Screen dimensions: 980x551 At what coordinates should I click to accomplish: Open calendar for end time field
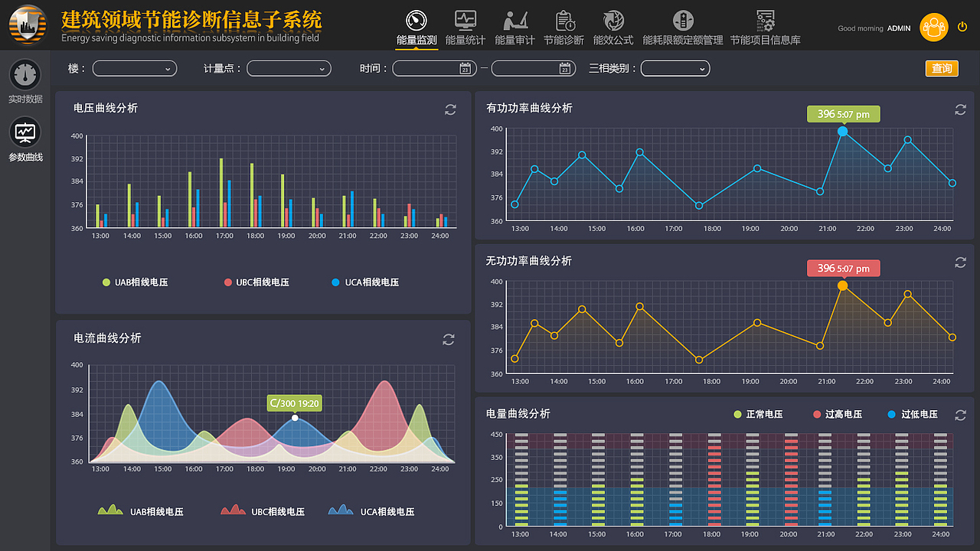coord(564,69)
